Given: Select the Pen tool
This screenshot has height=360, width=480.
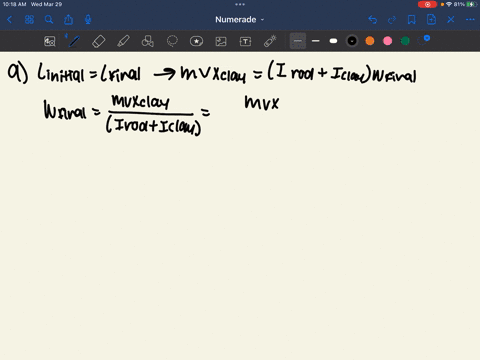Looking at the screenshot, I should tap(74, 41).
